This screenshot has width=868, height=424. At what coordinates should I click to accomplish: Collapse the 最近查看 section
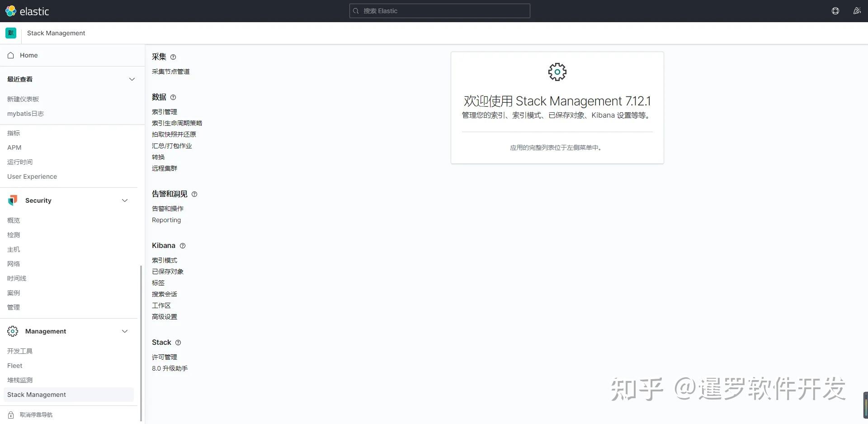132,79
